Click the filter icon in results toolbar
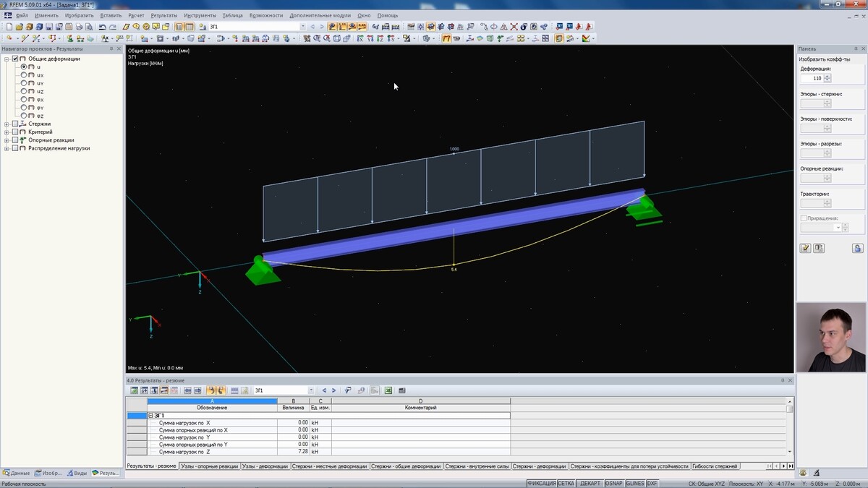 coord(348,390)
